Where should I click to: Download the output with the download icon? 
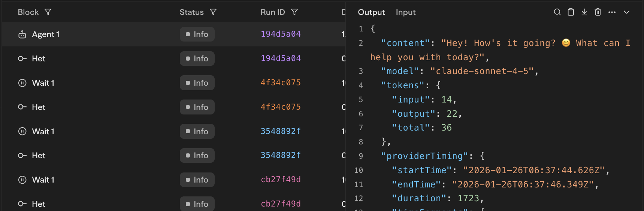coord(584,12)
